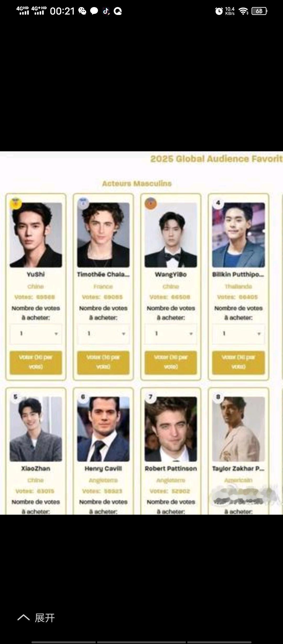
Task: Tap the gold rank badge on YuShi
Action: tap(16, 203)
